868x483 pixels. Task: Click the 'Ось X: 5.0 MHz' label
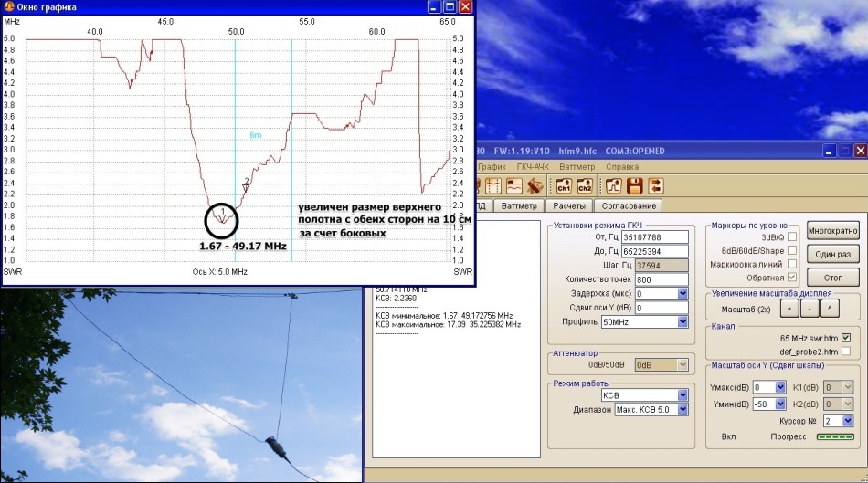pyautogui.click(x=220, y=272)
